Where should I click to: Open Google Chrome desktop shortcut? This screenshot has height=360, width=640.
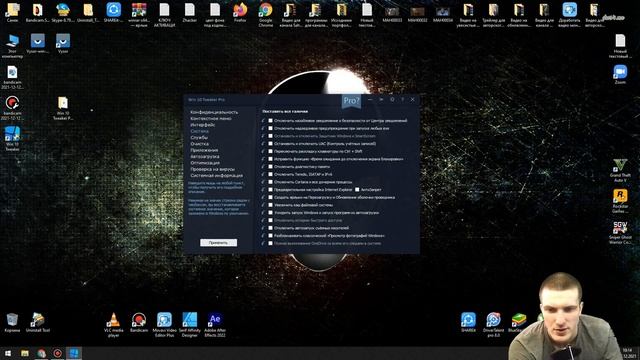coord(265,14)
